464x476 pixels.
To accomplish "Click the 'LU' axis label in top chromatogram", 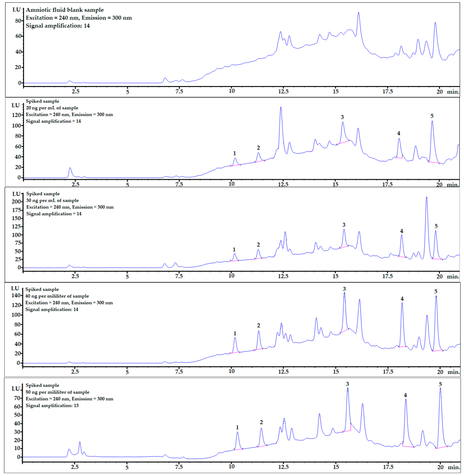I will coord(17,10).
